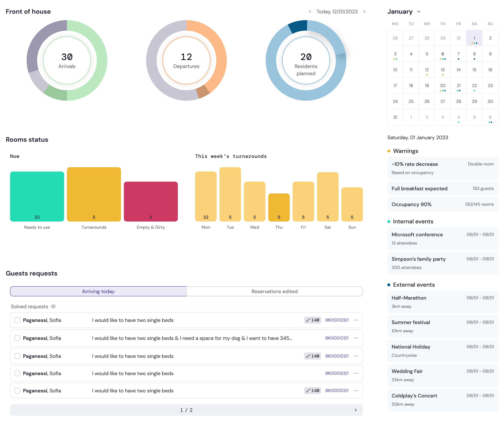The width and height of the screenshot is (504, 433).
Task: Select the highlighted Thu turnarounds bar
Action: (279, 207)
